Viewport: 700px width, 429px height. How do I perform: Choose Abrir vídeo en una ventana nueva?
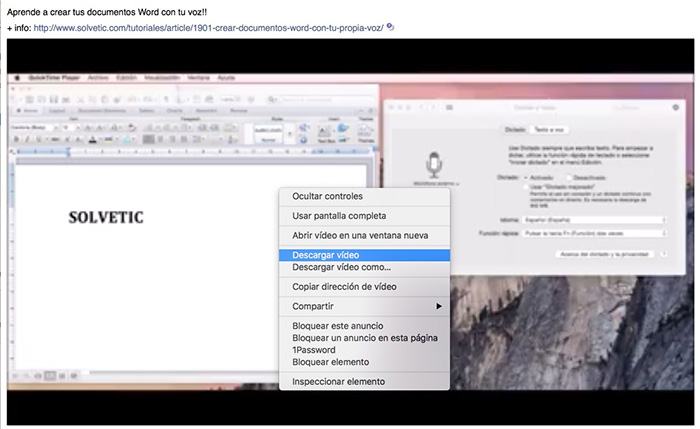[x=364, y=235]
